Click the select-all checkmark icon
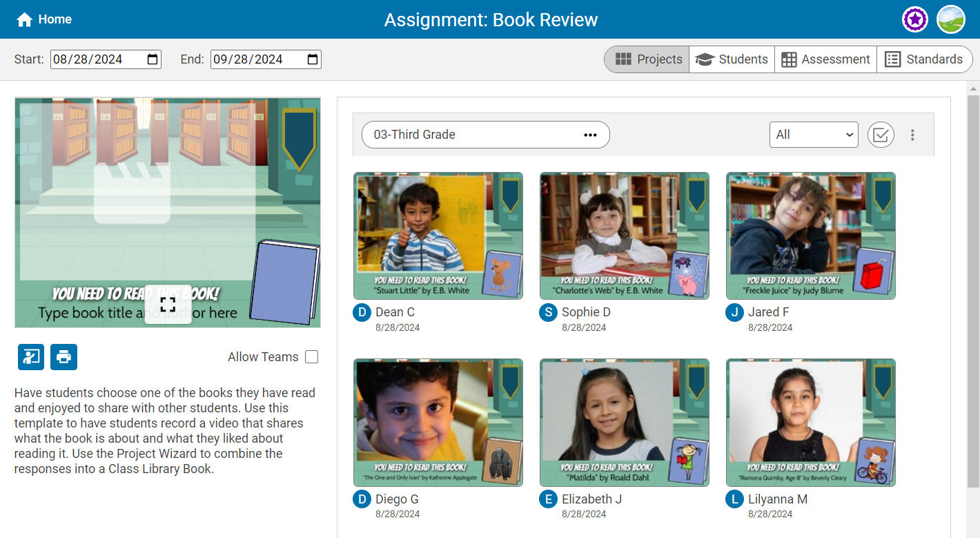This screenshot has height=538, width=980. 880,135
